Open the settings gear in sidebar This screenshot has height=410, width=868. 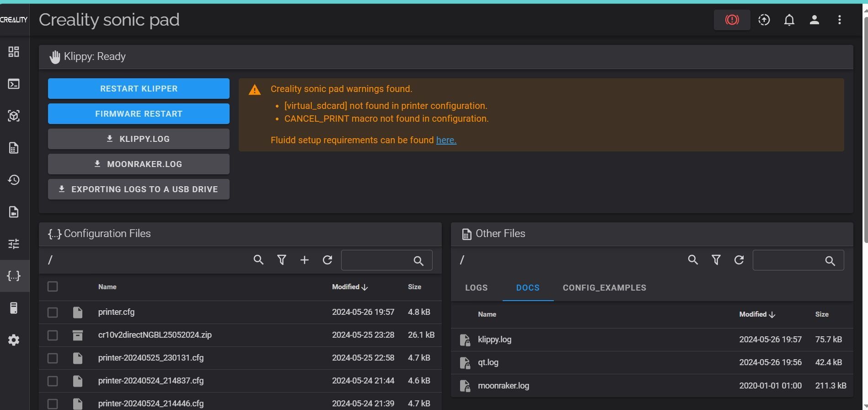[14, 340]
